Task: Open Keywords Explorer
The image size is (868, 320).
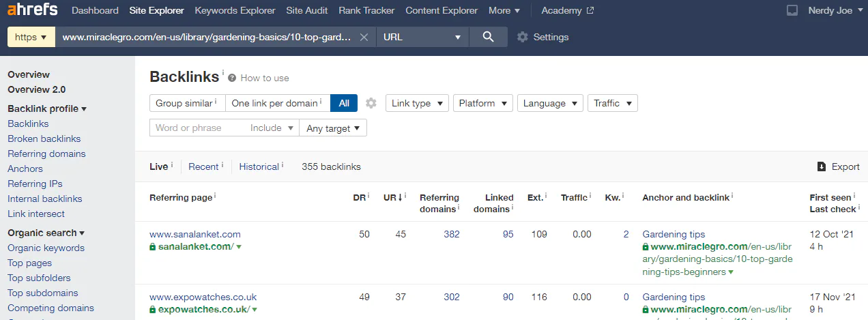Action: click(x=235, y=10)
